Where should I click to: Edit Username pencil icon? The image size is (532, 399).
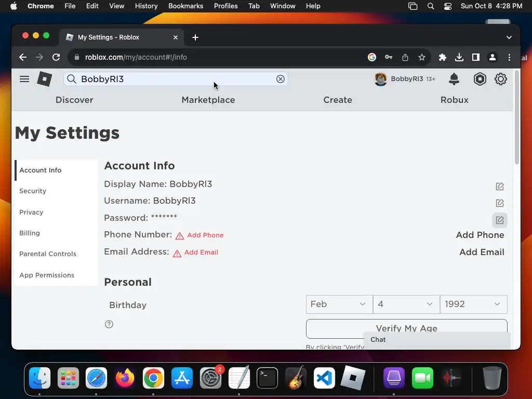point(499,203)
